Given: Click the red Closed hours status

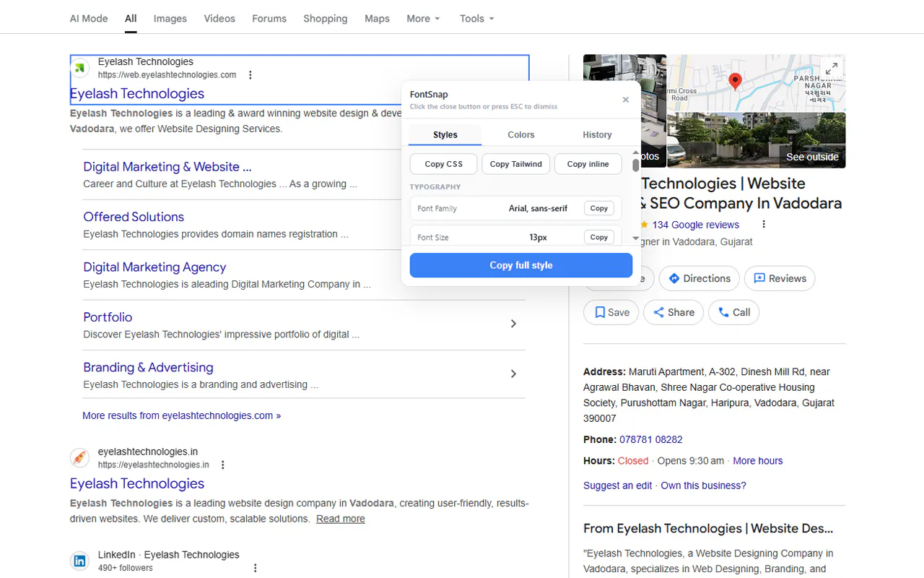Looking at the screenshot, I should coord(633,461).
